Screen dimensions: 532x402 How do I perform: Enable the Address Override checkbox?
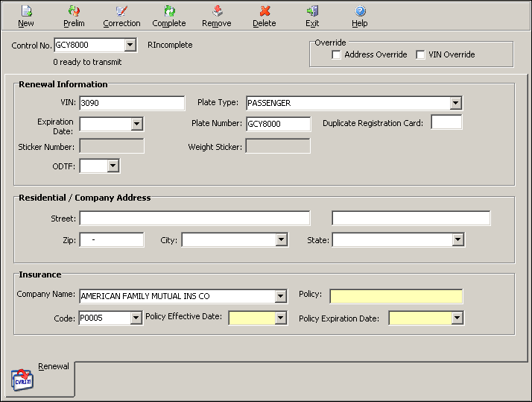pos(337,54)
